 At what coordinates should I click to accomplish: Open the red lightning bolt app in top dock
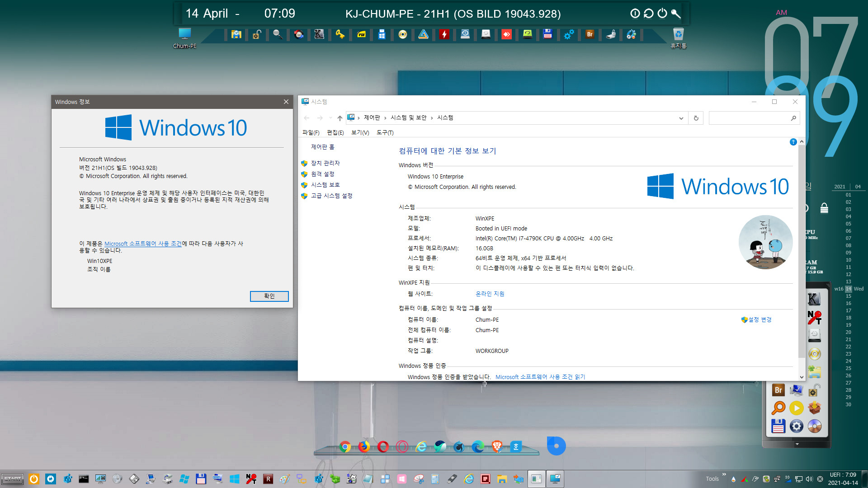pos(444,34)
